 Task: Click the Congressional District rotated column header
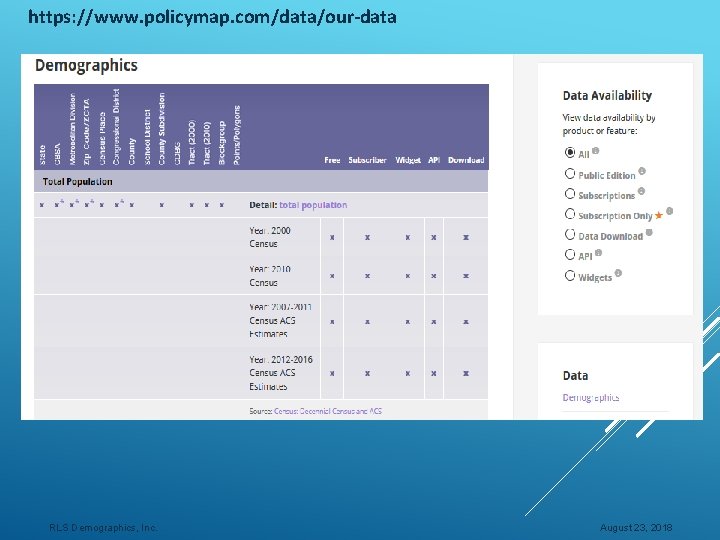pos(116,127)
